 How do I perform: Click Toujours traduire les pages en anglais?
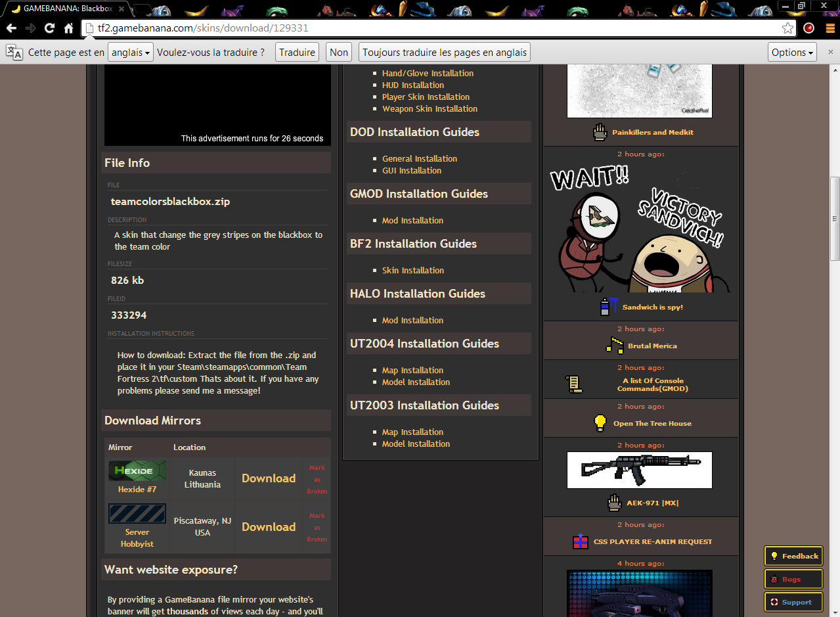coord(445,53)
